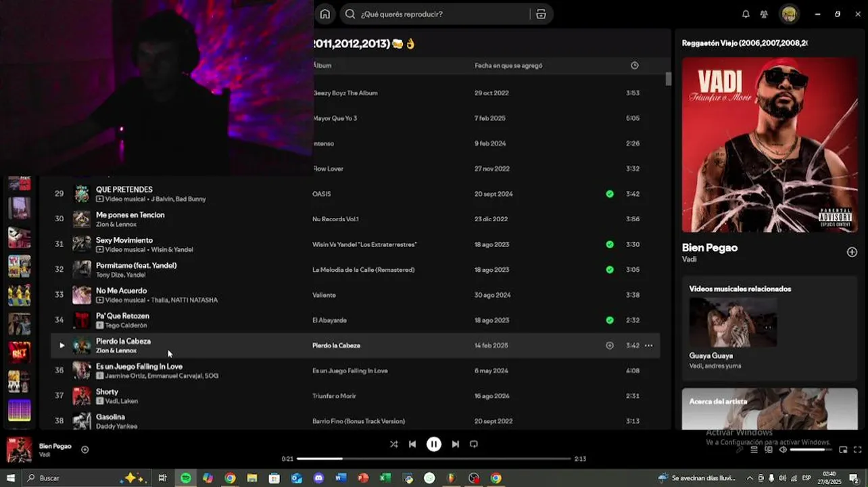Expand hidden system tray icons chevron
Screen dimensions: 868x487
coord(749,478)
